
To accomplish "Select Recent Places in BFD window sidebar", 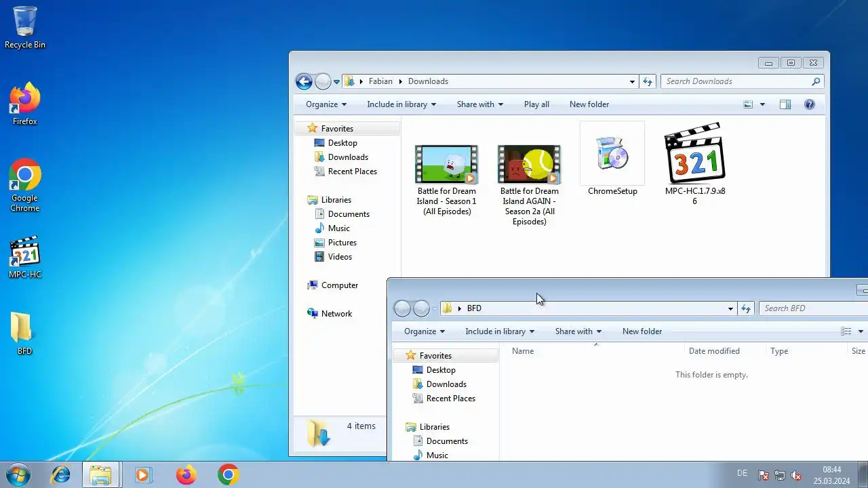I will 450,399.
